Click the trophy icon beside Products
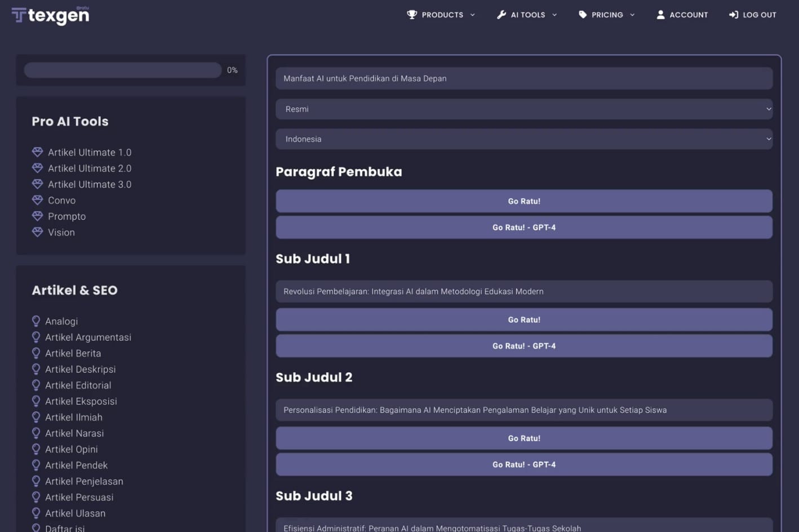This screenshot has height=532, width=799. (x=412, y=15)
